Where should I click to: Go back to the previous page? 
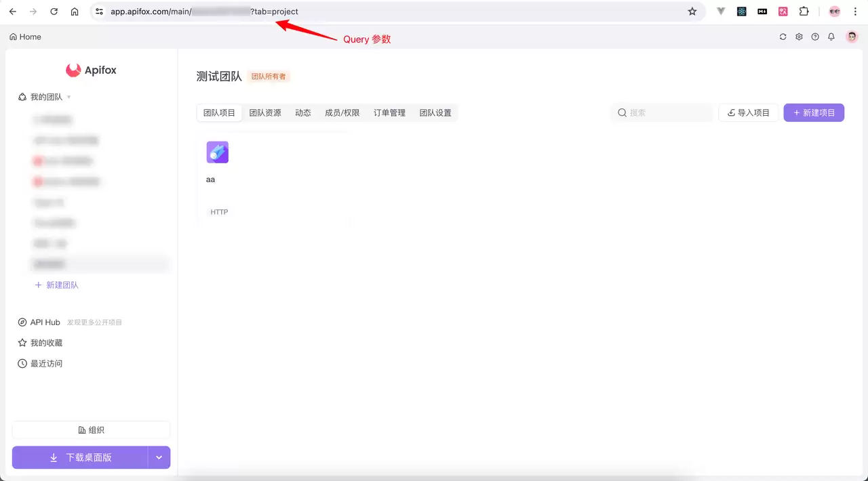[x=13, y=12]
